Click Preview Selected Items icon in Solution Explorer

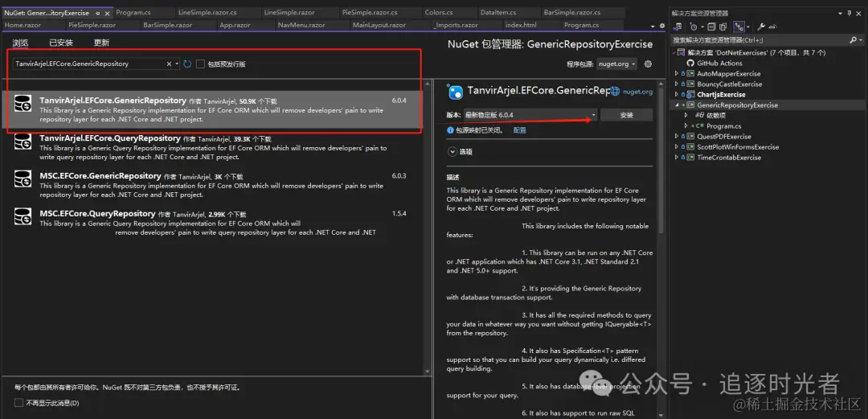[773, 27]
